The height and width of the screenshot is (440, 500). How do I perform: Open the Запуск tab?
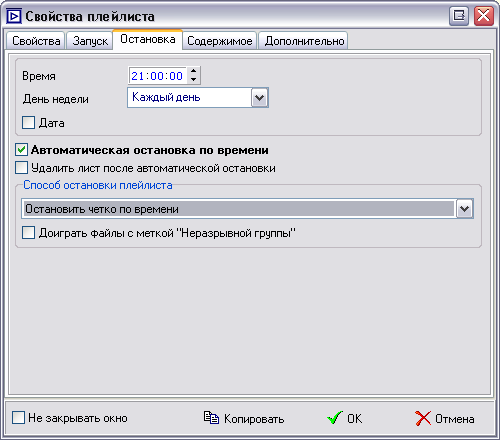(x=90, y=41)
